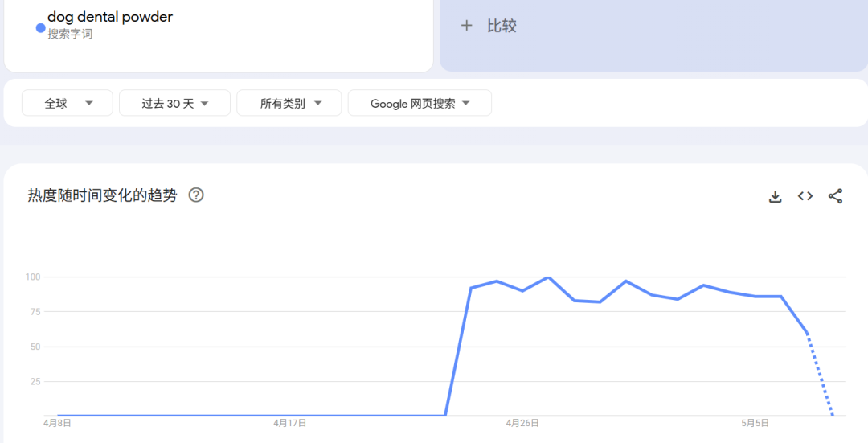
Task: Expand the 所有类别 category dropdown
Action: 289,103
